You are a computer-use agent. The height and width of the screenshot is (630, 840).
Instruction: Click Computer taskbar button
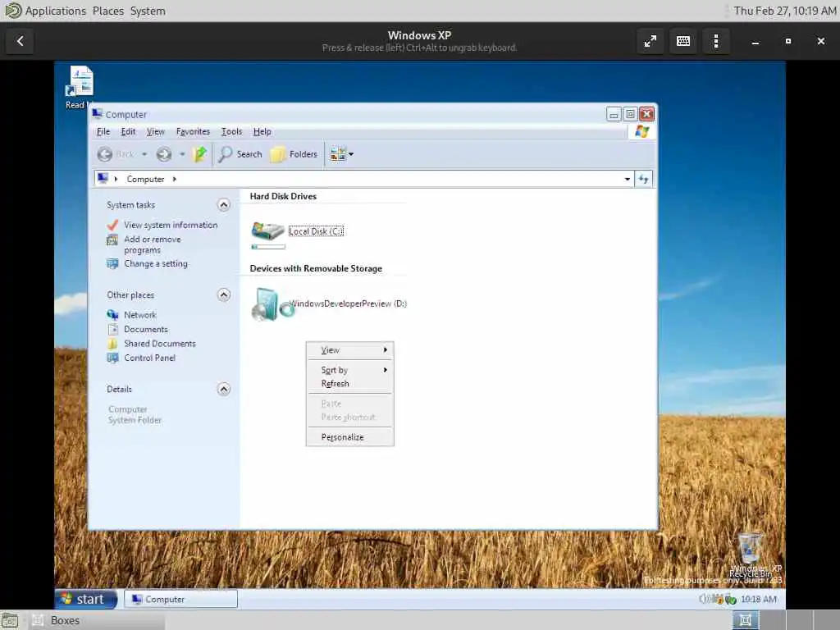180,599
